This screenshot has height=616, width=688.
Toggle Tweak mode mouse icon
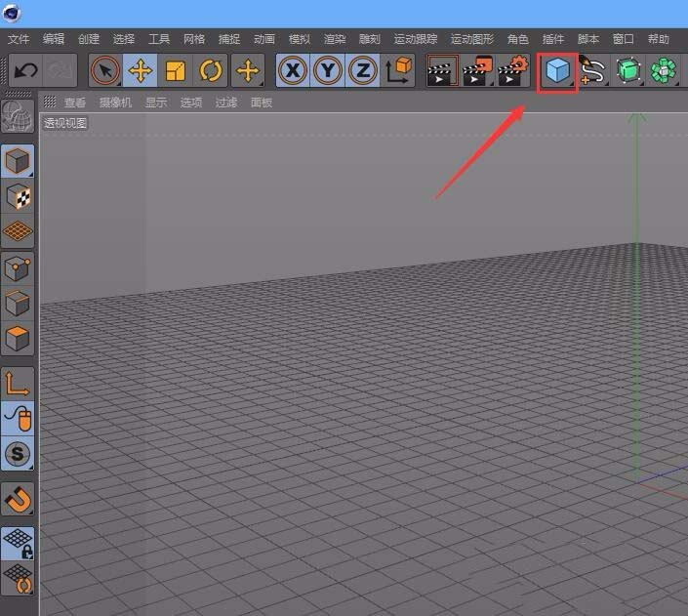coord(18,419)
